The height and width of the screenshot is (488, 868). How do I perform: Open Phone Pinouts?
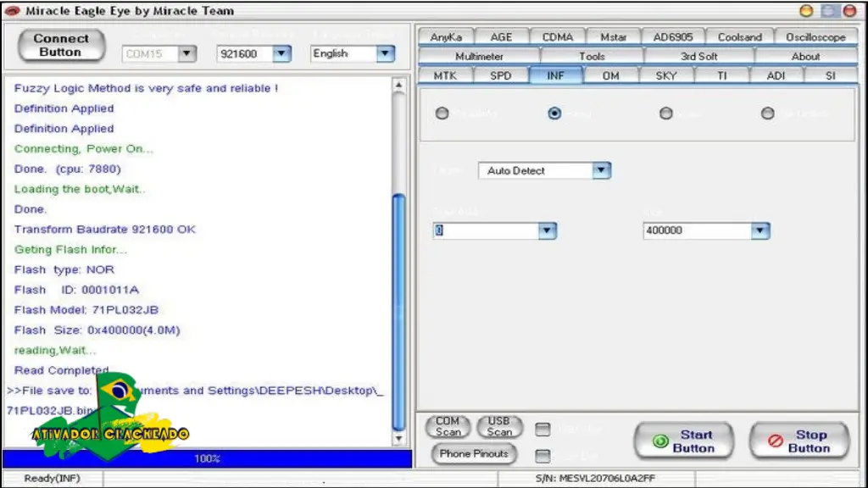pos(474,454)
